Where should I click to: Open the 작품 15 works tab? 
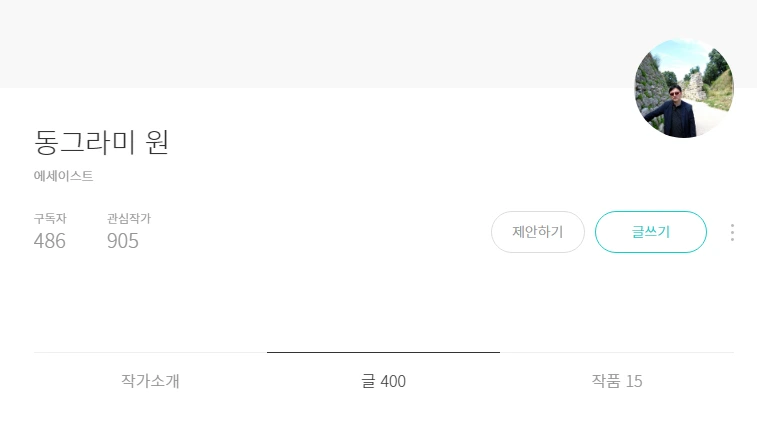click(616, 381)
